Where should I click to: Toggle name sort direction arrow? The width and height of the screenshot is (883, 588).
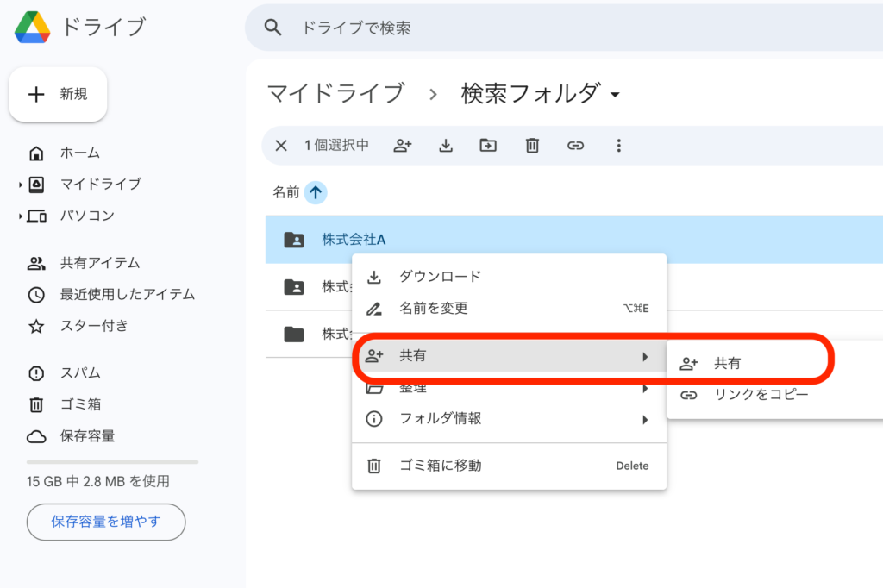click(316, 192)
